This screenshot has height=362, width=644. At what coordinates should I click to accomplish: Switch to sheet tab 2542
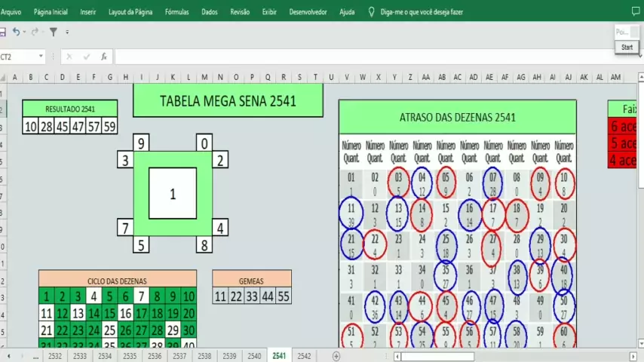(304, 356)
